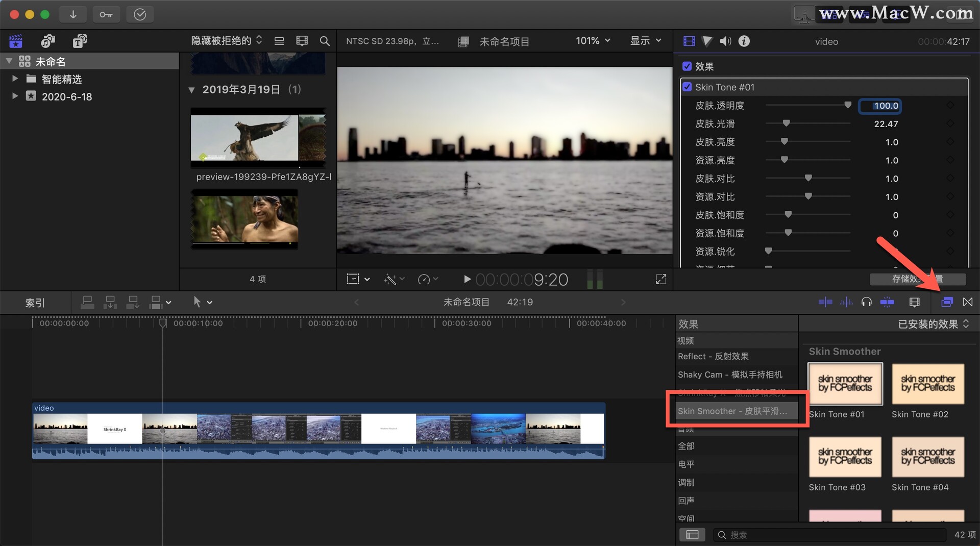Uncheck the 效果 checkbox in inspector

(x=687, y=66)
